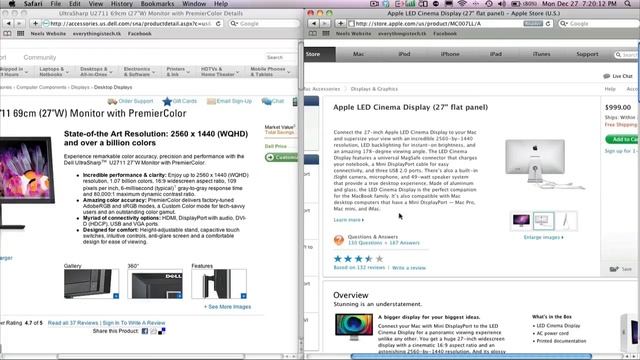Select the Cinema Display side profile thumbnail
Image resolution: width=640 pixels, height=360 pixels.
567,221
